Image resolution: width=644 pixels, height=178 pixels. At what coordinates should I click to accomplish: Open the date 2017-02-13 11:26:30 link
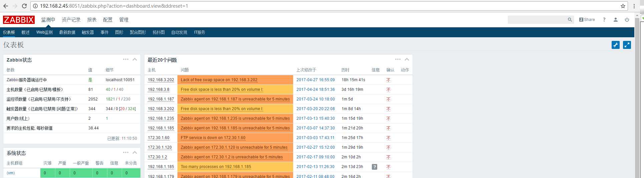click(315, 167)
